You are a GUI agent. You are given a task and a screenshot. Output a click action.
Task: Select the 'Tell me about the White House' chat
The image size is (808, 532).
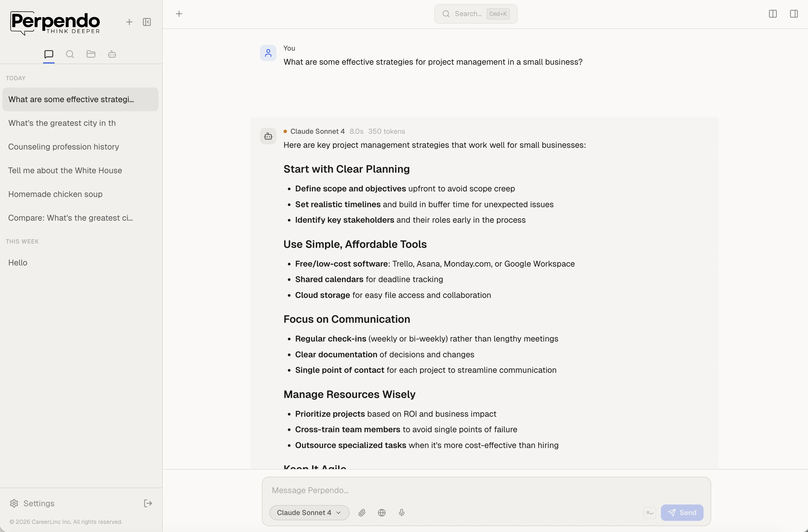click(x=65, y=170)
